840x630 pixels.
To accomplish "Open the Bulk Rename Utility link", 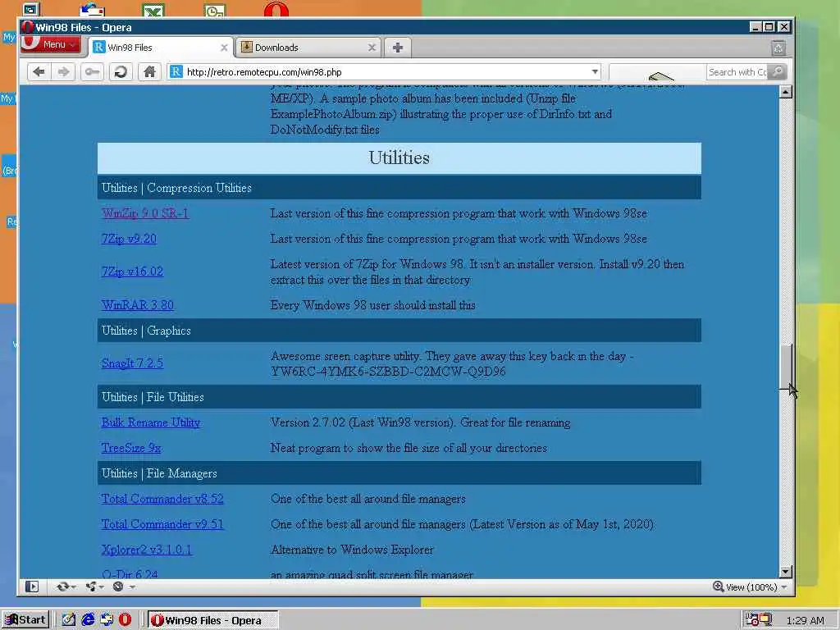I will pyautogui.click(x=151, y=422).
